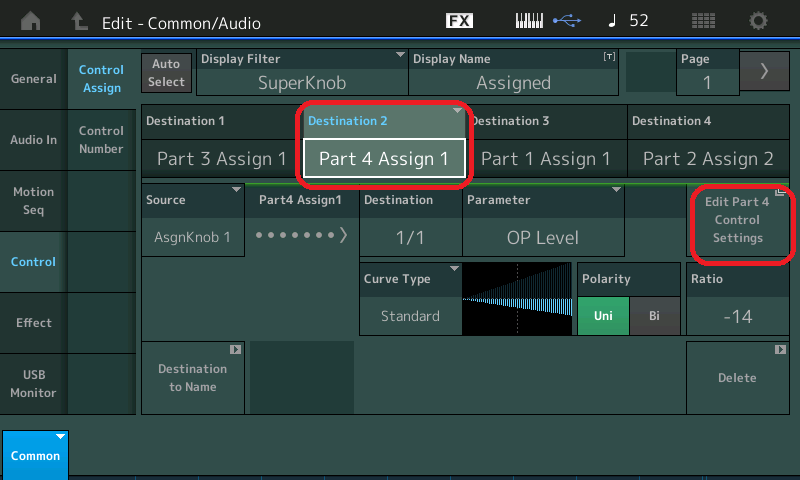The height and width of the screenshot is (480, 800).
Task: Edit the Display Name field
Action: (x=513, y=72)
